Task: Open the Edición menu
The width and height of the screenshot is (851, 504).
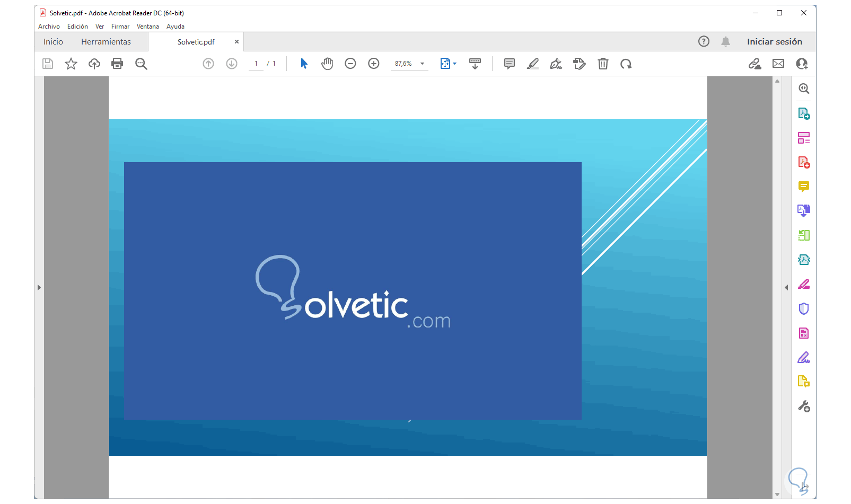Action: (77, 26)
